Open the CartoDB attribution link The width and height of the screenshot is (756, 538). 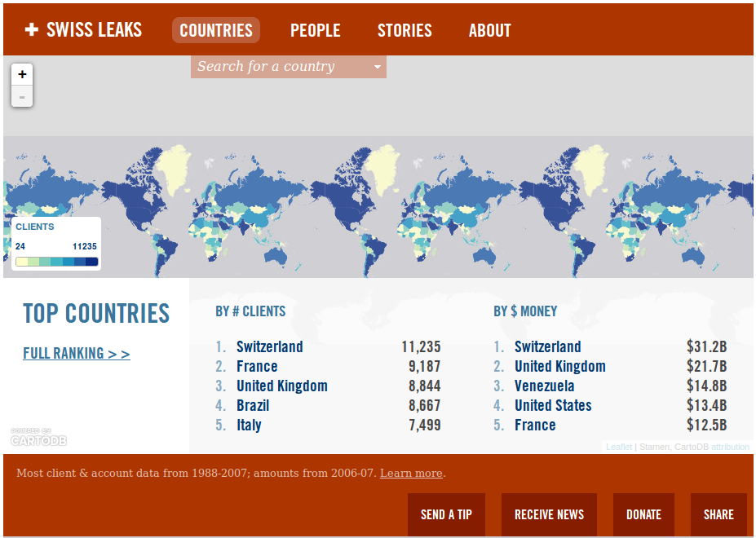point(730,447)
